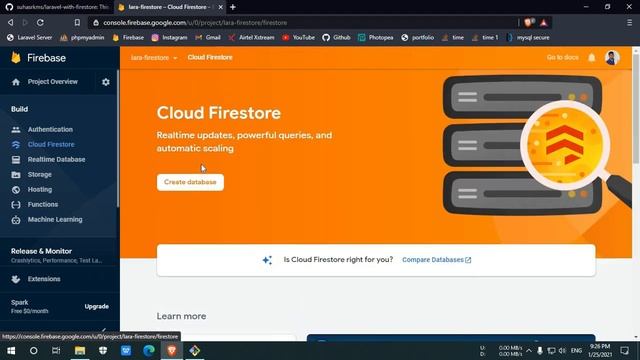The width and height of the screenshot is (640, 360).
Task: Open the phpmyadmin bookmark
Action: [x=82, y=38]
